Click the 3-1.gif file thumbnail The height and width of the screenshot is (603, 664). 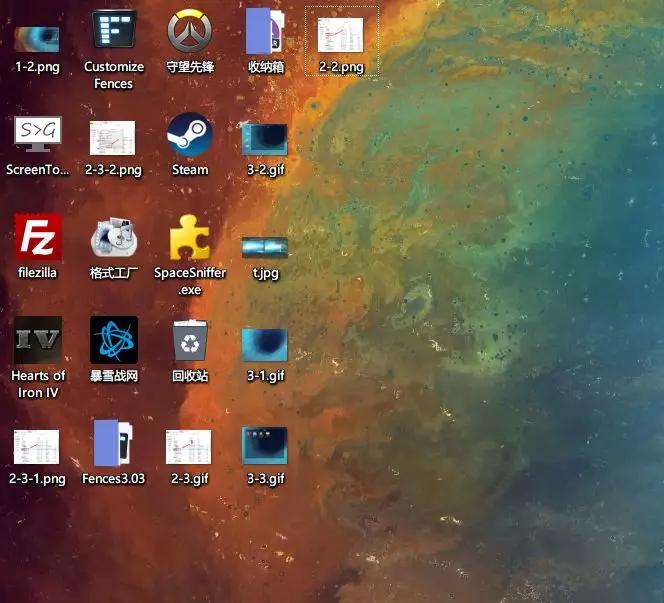click(x=265, y=344)
